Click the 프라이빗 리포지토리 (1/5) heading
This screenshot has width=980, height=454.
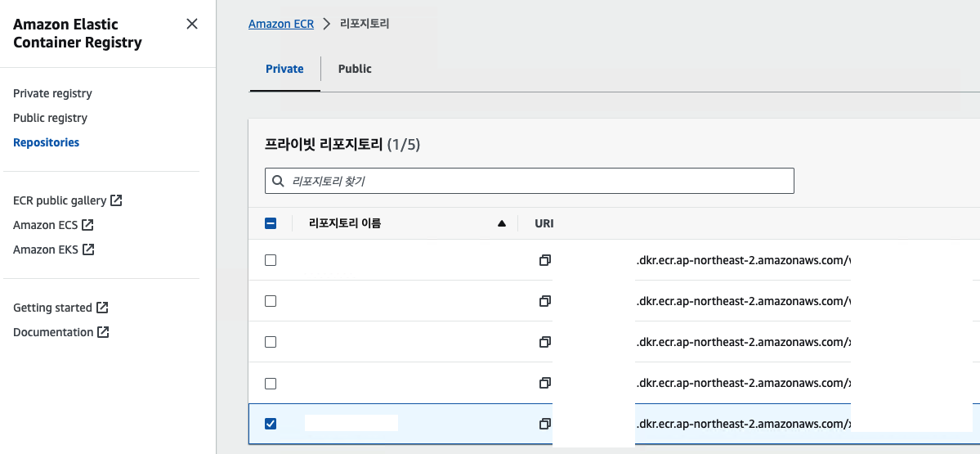342,145
